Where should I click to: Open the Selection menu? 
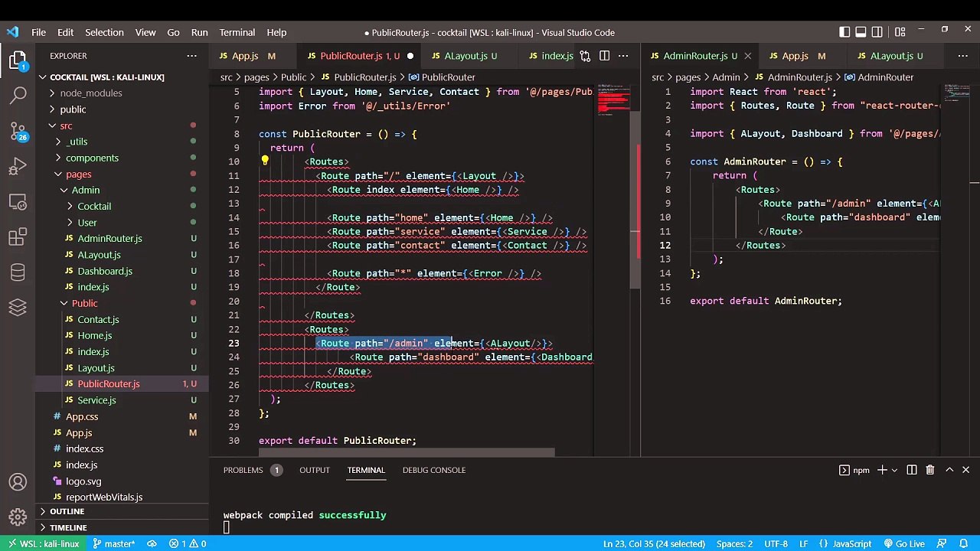click(x=104, y=32)
